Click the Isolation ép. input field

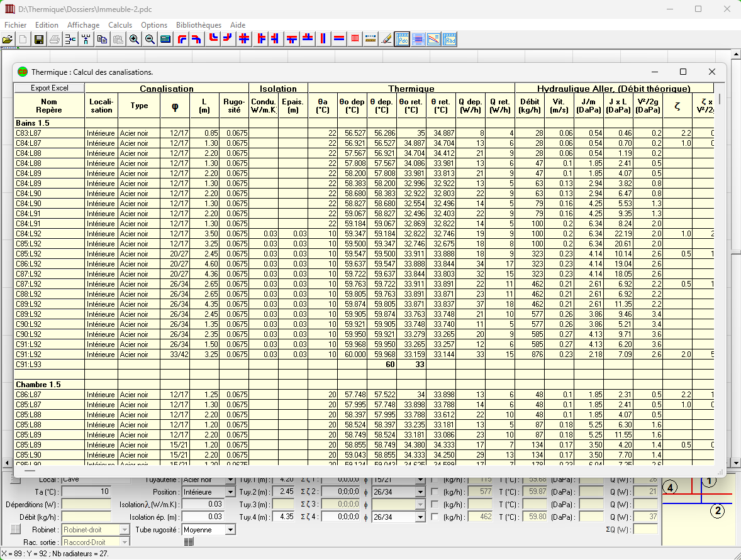coord(203,517)
